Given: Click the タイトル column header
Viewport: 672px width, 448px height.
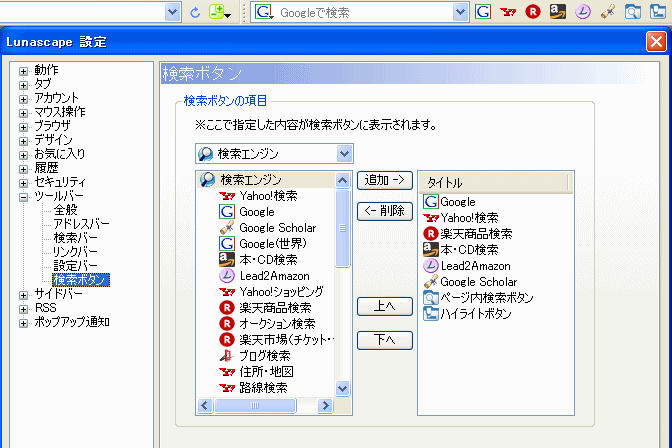Looking at the screenshot, I should [494, 183].
